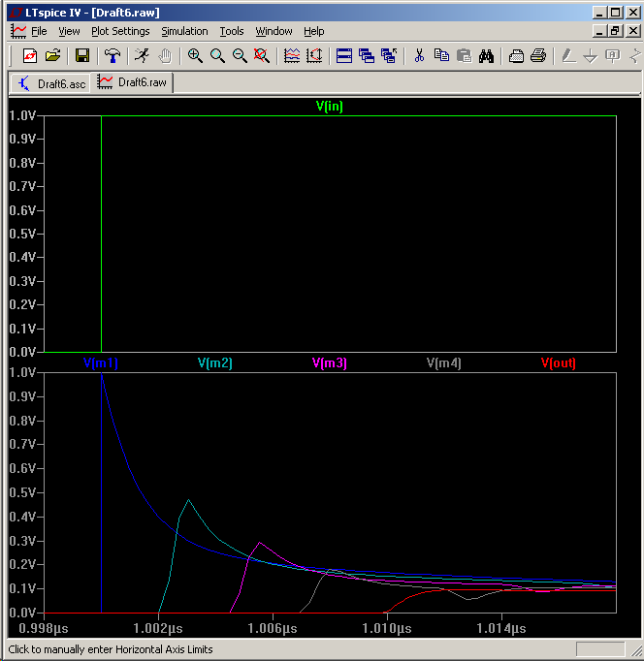
Task: Click the Find binoculars icon
Action: tap(486, 55)
